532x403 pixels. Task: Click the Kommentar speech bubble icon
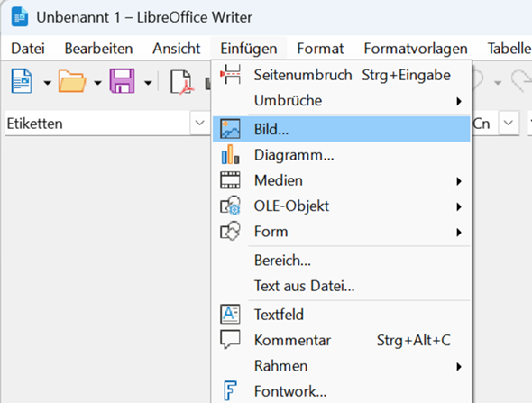click(230, 339)
